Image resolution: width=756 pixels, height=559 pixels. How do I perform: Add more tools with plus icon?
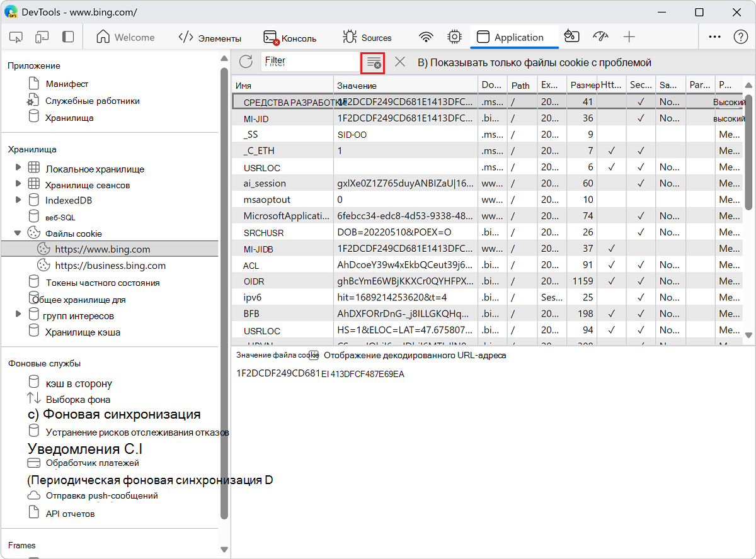[x=629, y=38]
